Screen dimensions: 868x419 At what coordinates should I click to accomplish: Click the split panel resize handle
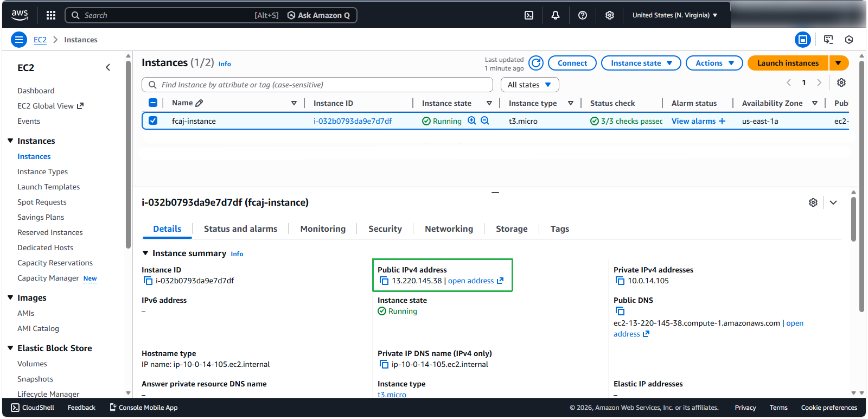[x=495, y=193]
